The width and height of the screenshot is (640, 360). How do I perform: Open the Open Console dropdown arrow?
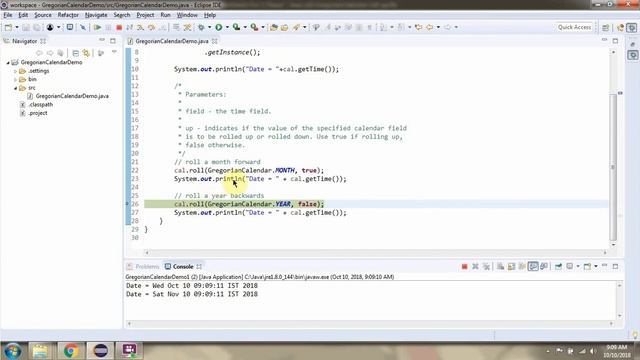click(596, 267)
